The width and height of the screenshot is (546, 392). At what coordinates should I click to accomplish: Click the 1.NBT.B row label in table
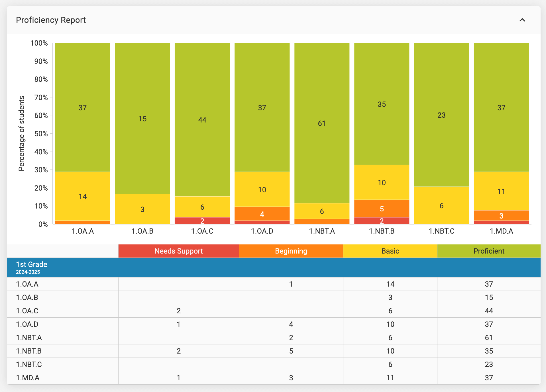(x=29, y=351)
